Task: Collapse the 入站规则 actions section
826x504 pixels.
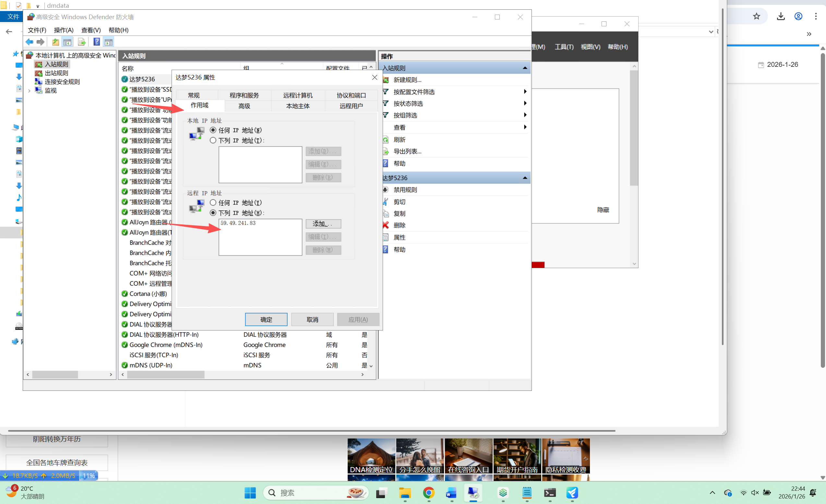Action: click(x=525, y=68)
